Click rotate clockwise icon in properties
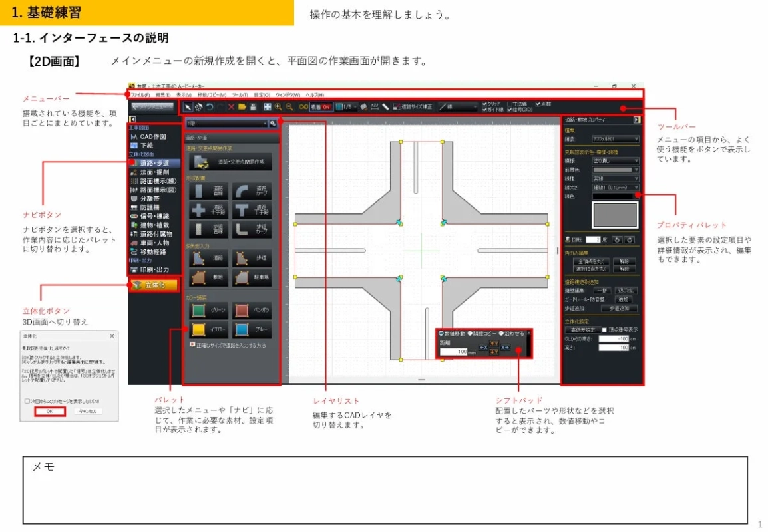768x532 pixels. tap(630, 240)
